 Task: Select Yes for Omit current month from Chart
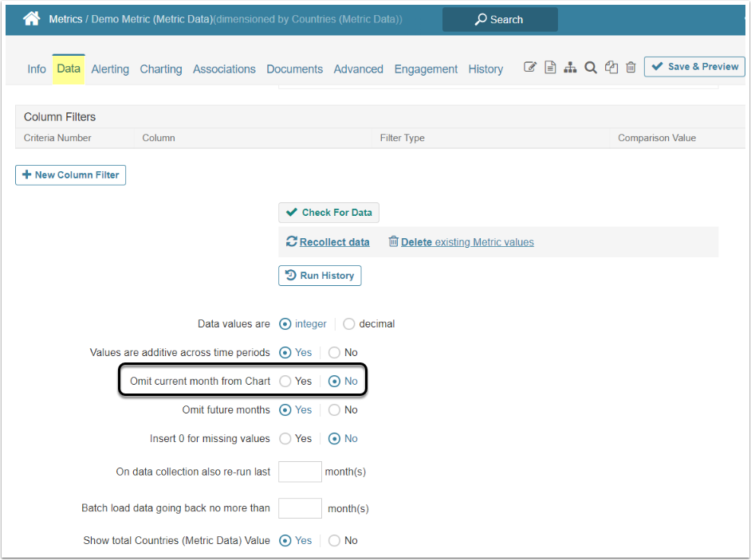pos(285,382)
